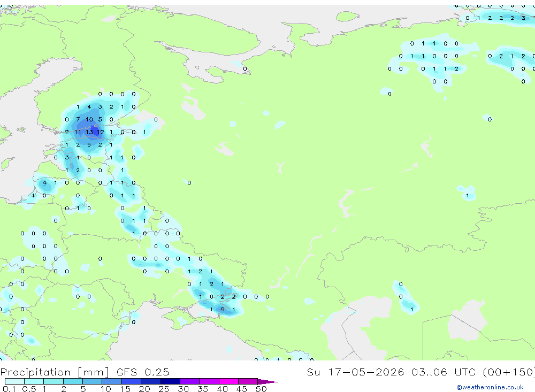The width and height of the screenshot is (535, 392).
Task: Click the 5–10 mm blue legend swatch
Action: (92, 381)
